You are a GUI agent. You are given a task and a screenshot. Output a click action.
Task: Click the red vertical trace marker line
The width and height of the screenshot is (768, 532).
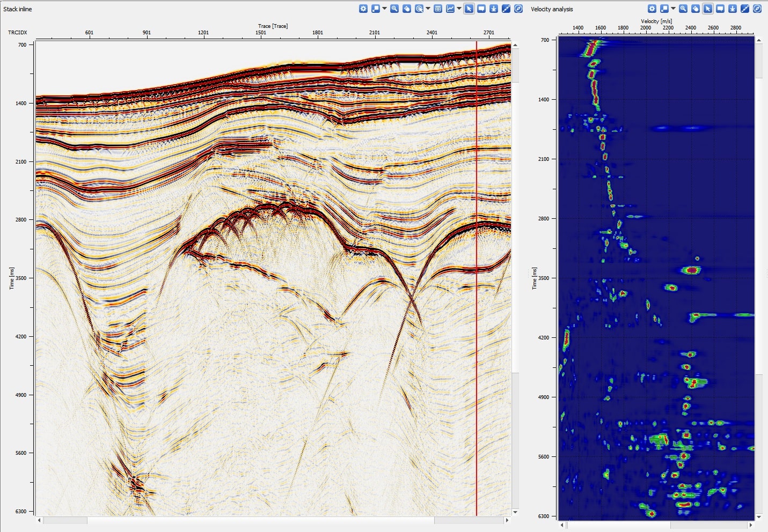[x=477, y=322]
